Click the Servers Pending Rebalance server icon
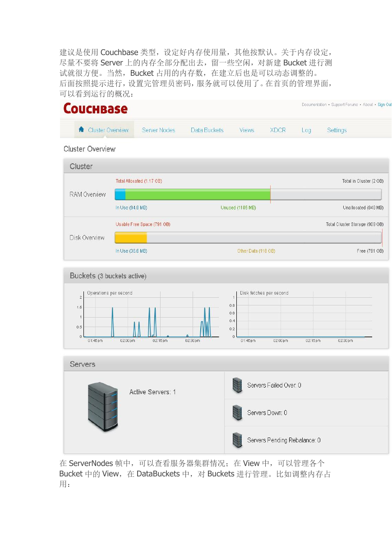The image size is (392, 554). 237,440
